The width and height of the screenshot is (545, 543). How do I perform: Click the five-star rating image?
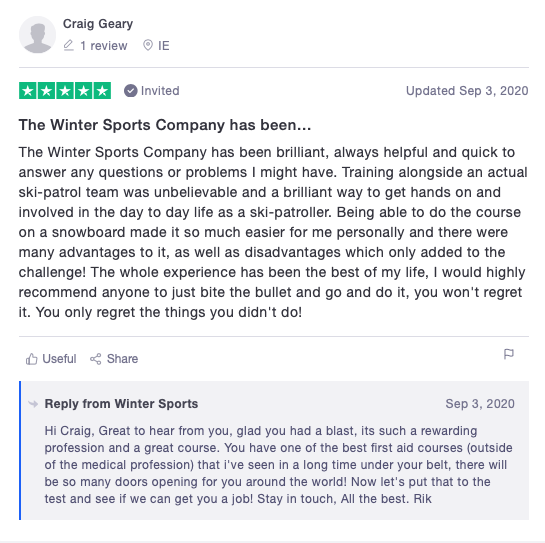coord(65,91)
